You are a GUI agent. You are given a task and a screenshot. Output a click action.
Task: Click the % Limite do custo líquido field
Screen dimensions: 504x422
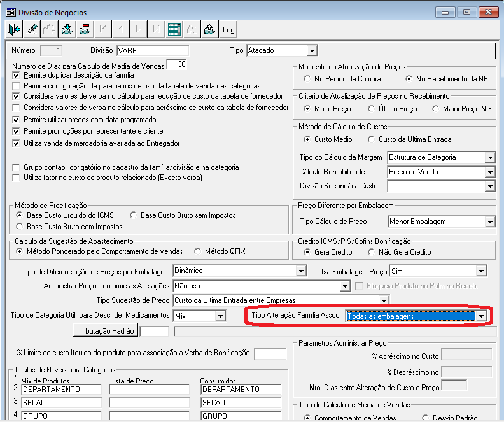point(270,354)
